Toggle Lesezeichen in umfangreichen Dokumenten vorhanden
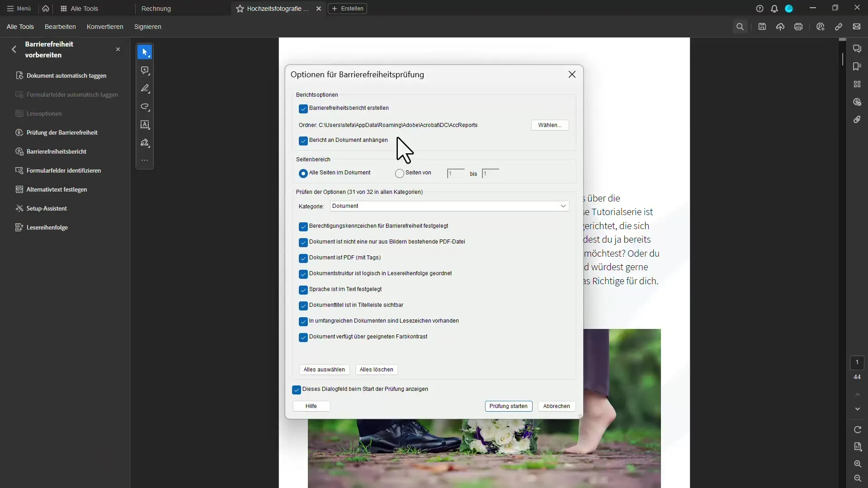 click(x=303, y=321)
